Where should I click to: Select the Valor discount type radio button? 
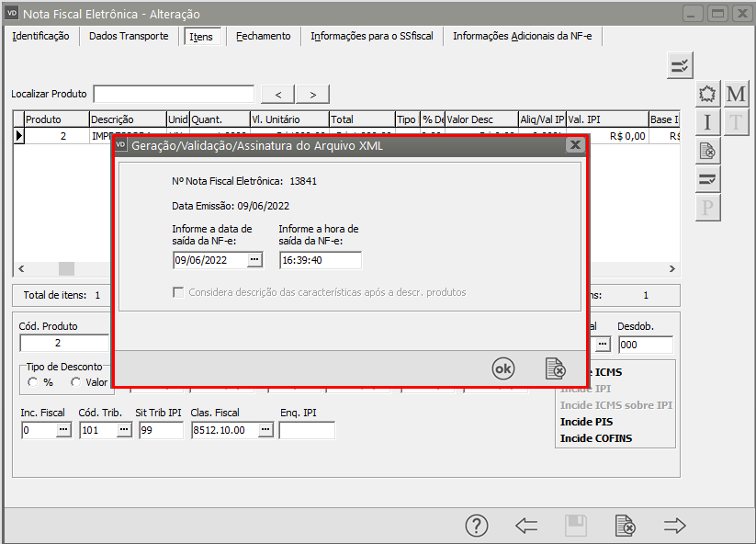click(x=76, y=382)
